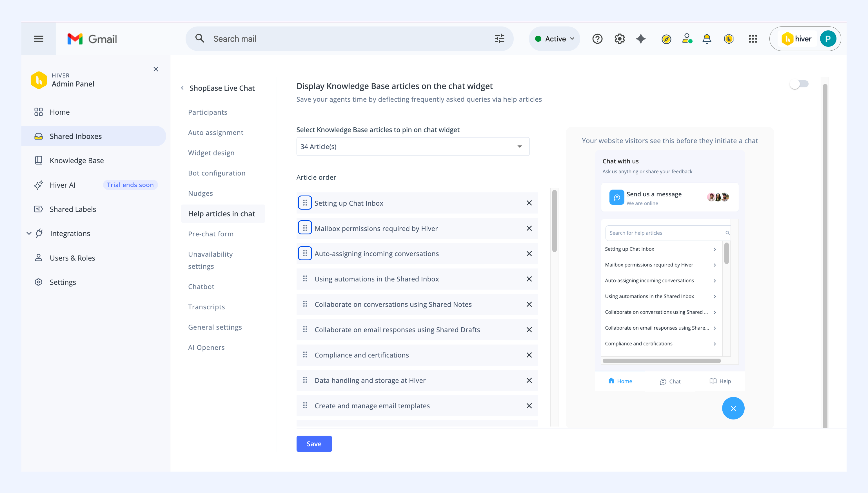This screenshot has height=493, width=868.
Task: Click the user availability status icon
Action: 687,39
